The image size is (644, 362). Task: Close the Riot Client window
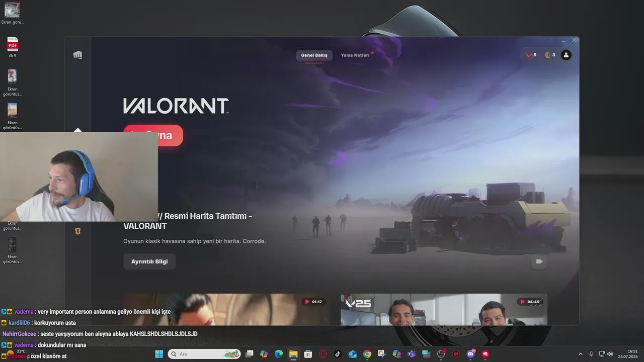[x=574, y=41]
